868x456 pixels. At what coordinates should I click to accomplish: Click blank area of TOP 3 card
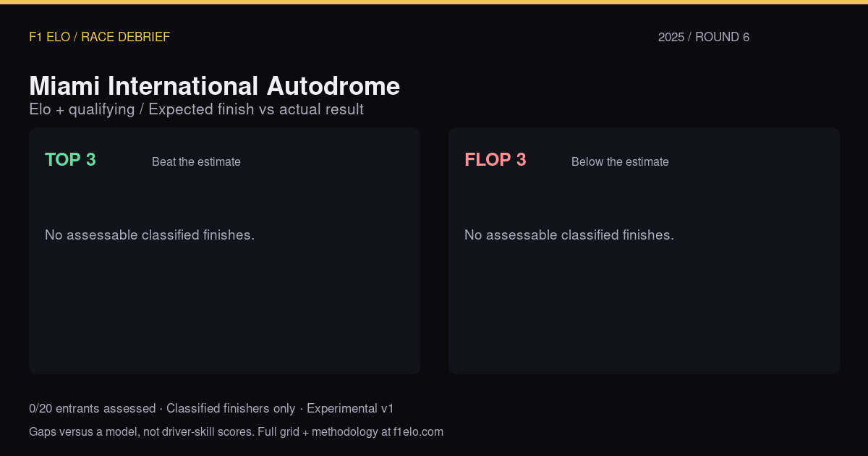[x=224, y=311]
